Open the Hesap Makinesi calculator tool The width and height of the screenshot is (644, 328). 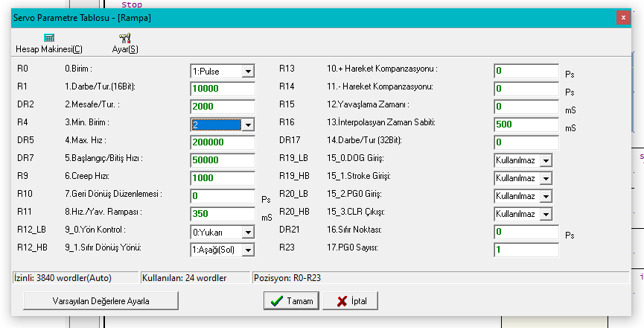tap(49, 43)
